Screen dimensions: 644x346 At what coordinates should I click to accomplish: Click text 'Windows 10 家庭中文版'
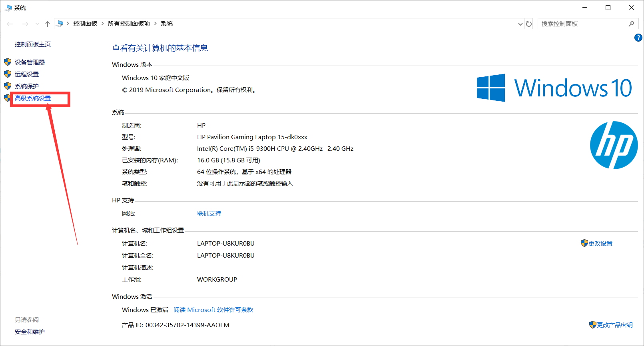click(156, 78)
